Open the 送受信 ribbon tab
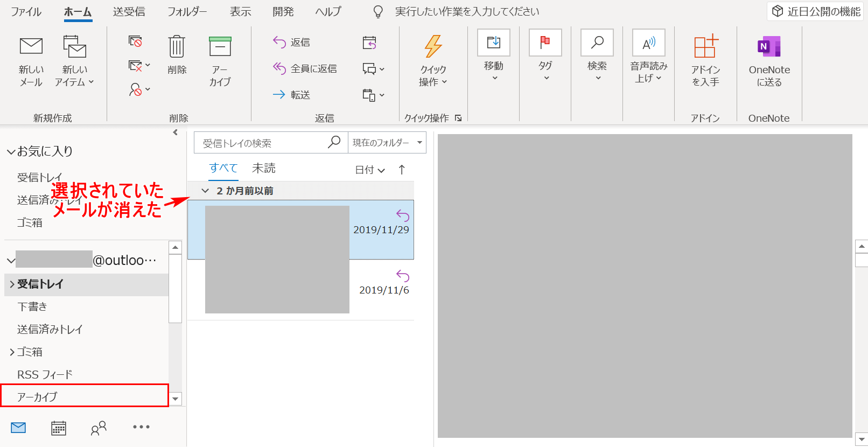868x447 pixels. (x=129, y=12)
